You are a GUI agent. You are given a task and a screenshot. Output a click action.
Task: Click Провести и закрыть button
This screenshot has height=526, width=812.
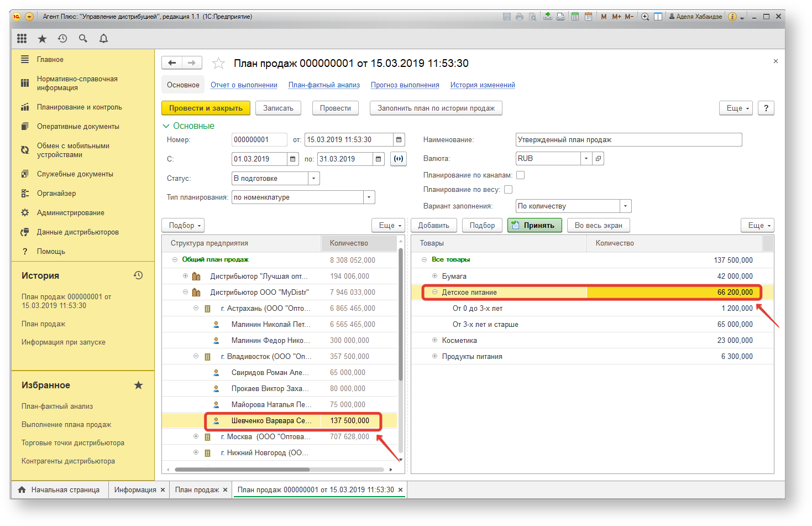[206, 108]
